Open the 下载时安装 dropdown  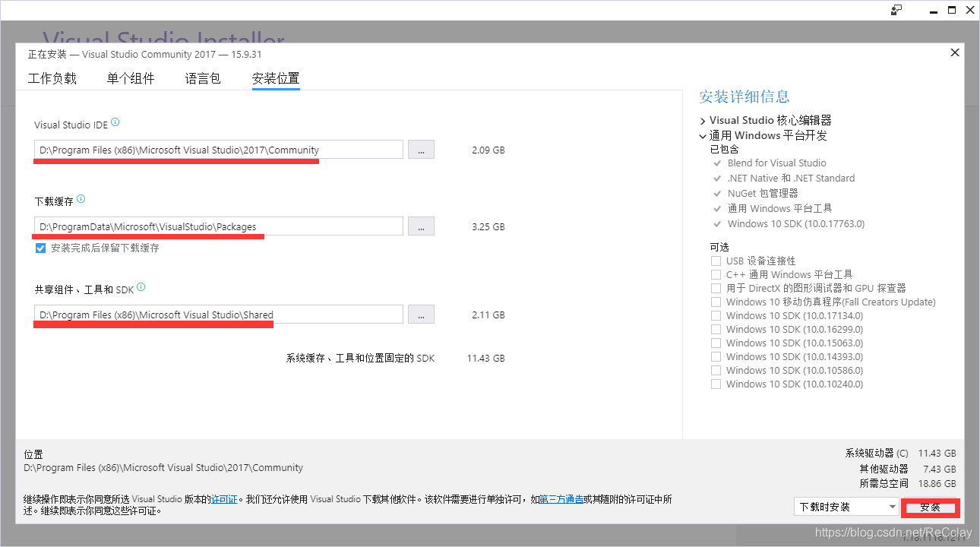click(846, 507)
